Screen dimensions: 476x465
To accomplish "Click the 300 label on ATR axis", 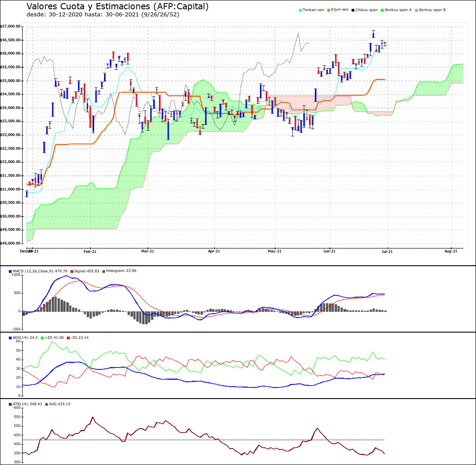I will click(x=17, y=462).
